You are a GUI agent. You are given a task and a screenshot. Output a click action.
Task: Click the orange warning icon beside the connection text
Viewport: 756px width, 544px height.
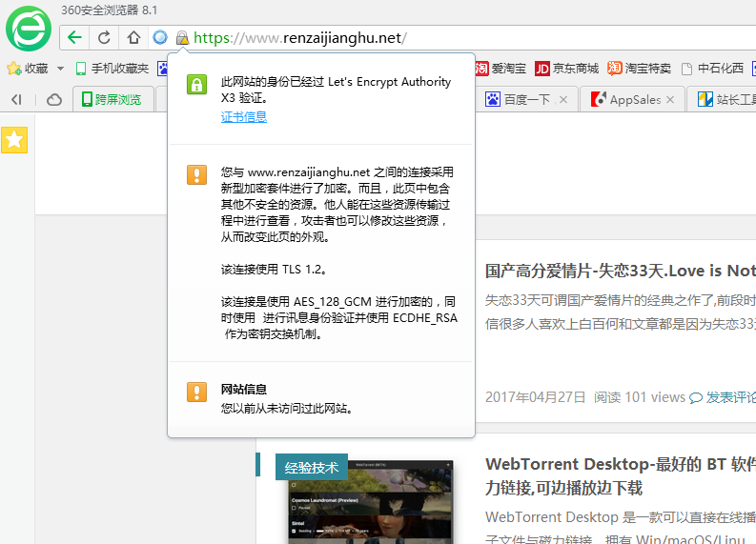(x=196, y=174)
